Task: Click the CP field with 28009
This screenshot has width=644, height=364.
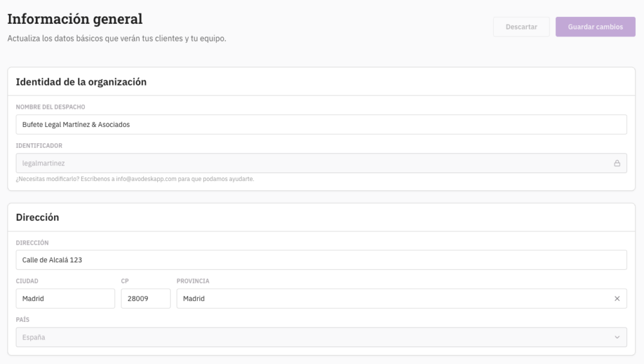Action: coord(145,299)
